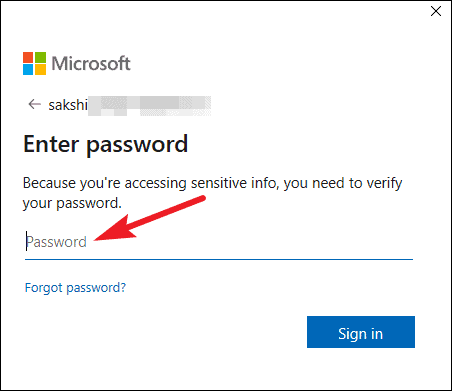Click the Microsoft wordmark text

pos(91,63)
